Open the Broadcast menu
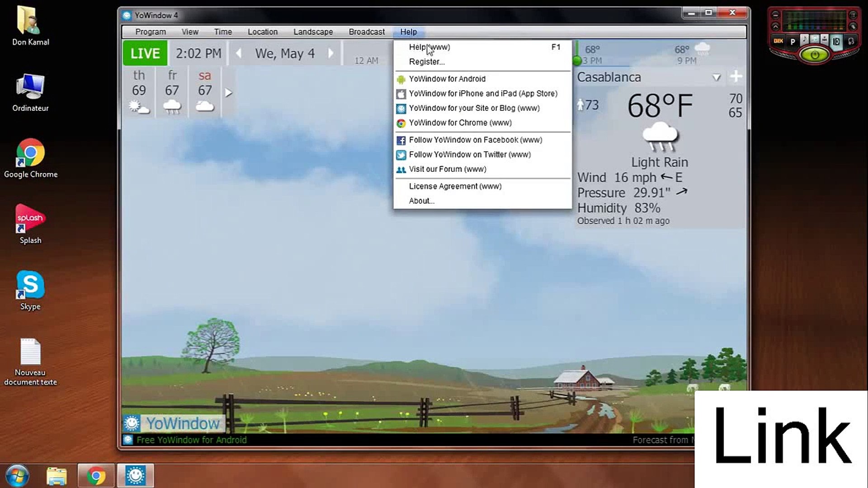The height and width of the screenshot is (488, 868). pyautogui.click(x=367, y=32)
